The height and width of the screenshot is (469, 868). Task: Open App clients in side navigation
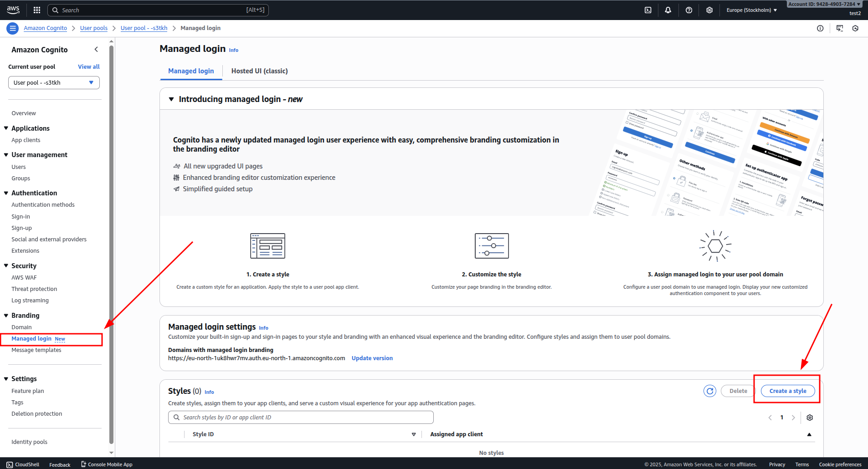pyautogui.click(x=26, y=140)
